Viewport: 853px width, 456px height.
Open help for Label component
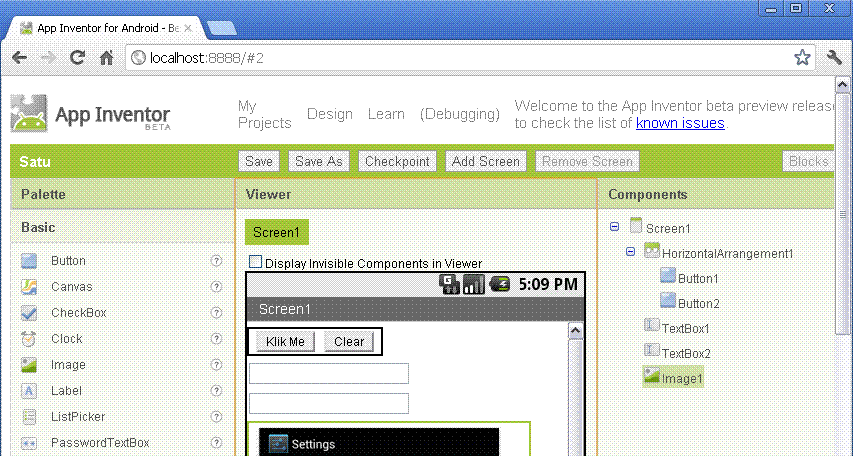[x=217, y=391]
